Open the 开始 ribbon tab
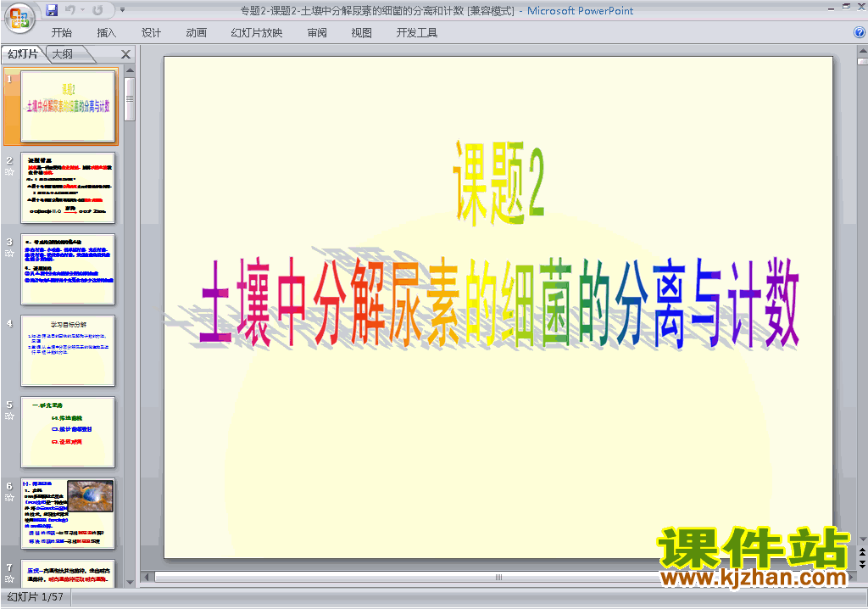 [61, 33]
